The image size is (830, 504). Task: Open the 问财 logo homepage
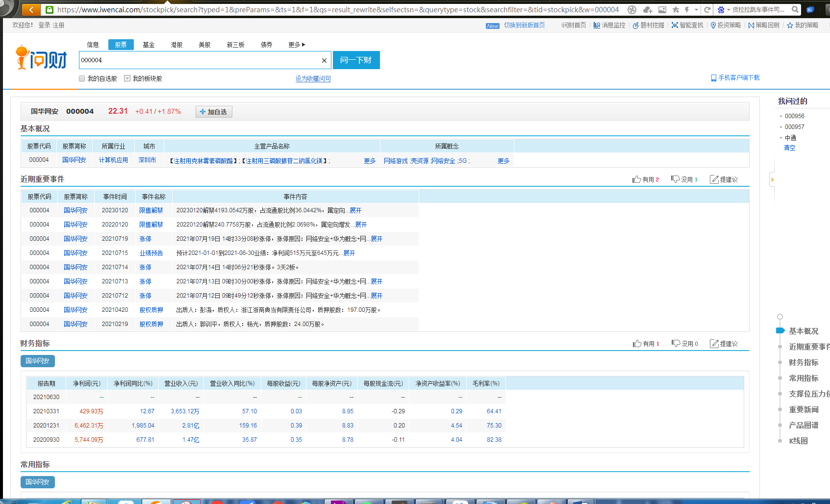click(41, 58)
